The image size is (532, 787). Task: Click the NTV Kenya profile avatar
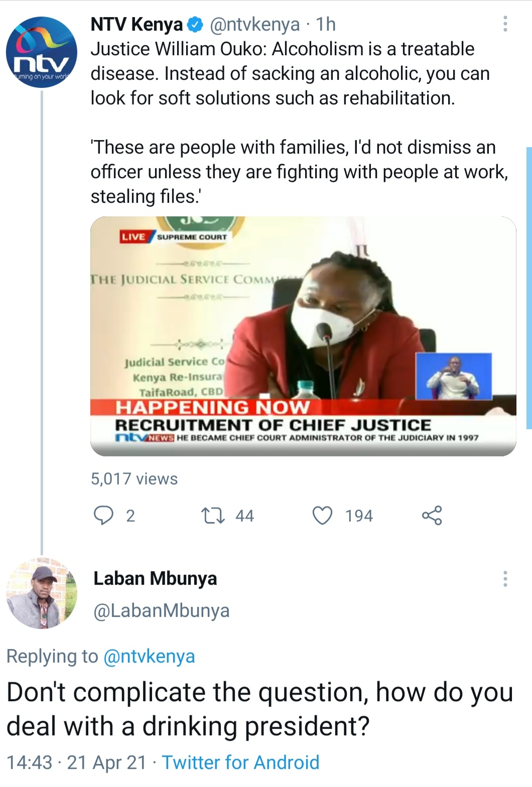point(42,53)
